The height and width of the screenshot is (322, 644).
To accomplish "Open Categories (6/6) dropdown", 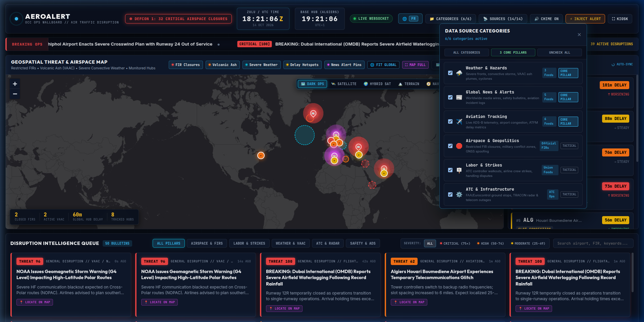I will [450, 19].
